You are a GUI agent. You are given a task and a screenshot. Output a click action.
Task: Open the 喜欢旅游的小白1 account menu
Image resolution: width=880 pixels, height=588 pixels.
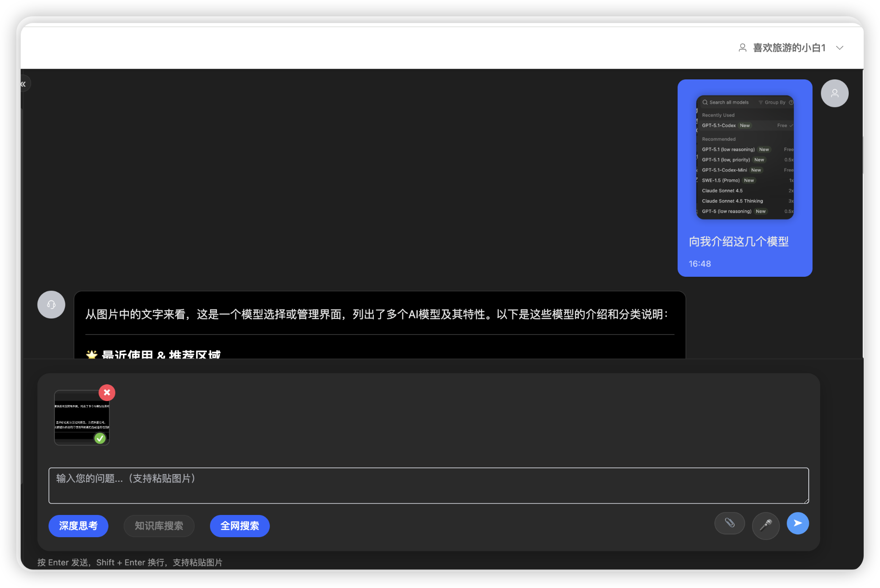(x=789, y=48)
